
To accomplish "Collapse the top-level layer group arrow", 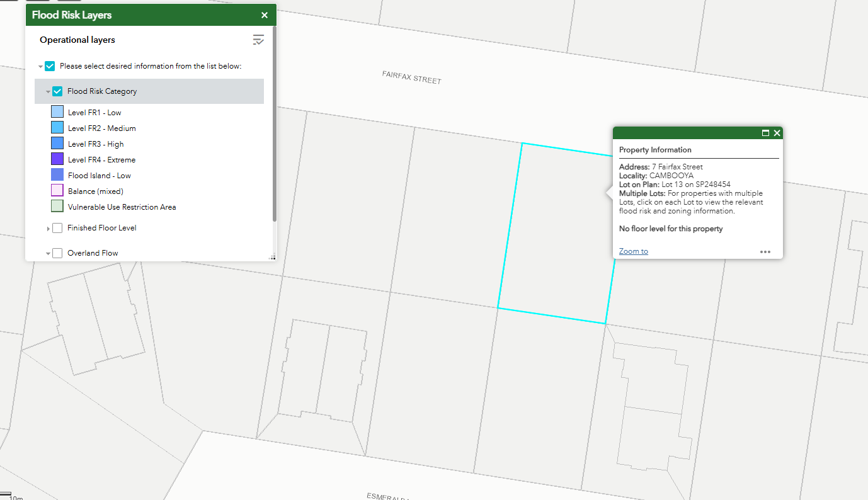I will point(40,67).
